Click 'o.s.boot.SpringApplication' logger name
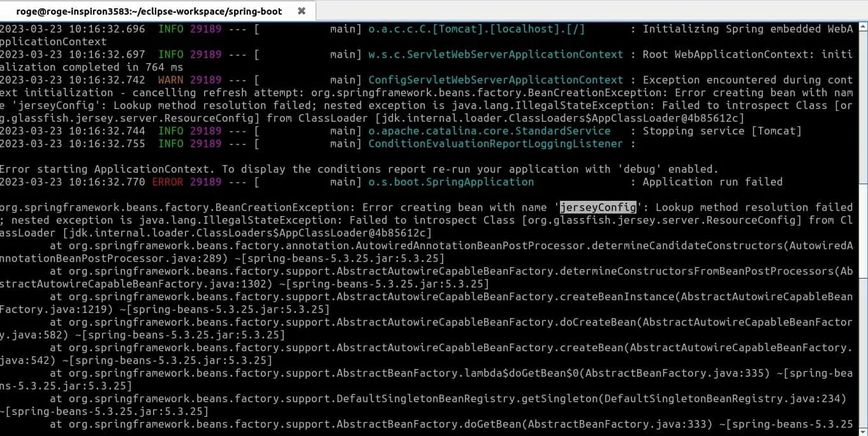The width and height of the screenshot is (868, 436). click(x=451, y=182)
